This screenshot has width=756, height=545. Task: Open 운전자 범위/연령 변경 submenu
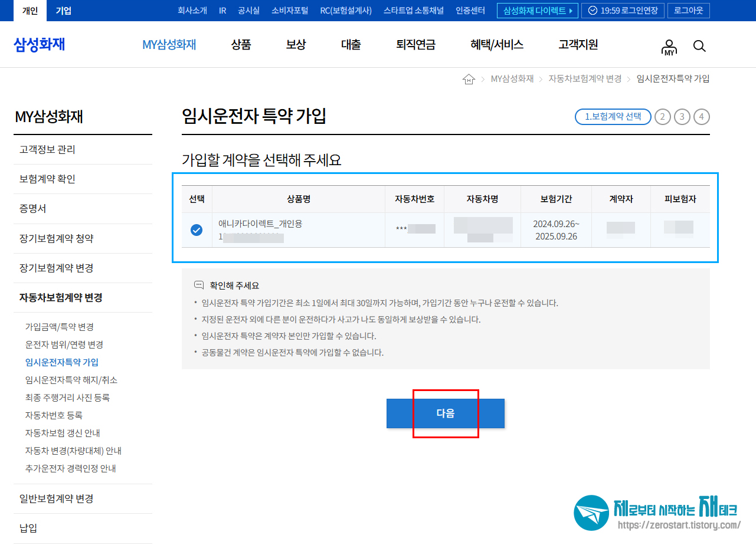point(64,344)
